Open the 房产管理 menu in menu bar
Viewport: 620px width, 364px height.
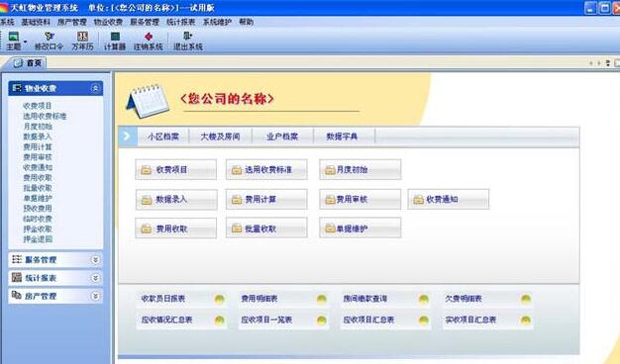pos(72,22)
